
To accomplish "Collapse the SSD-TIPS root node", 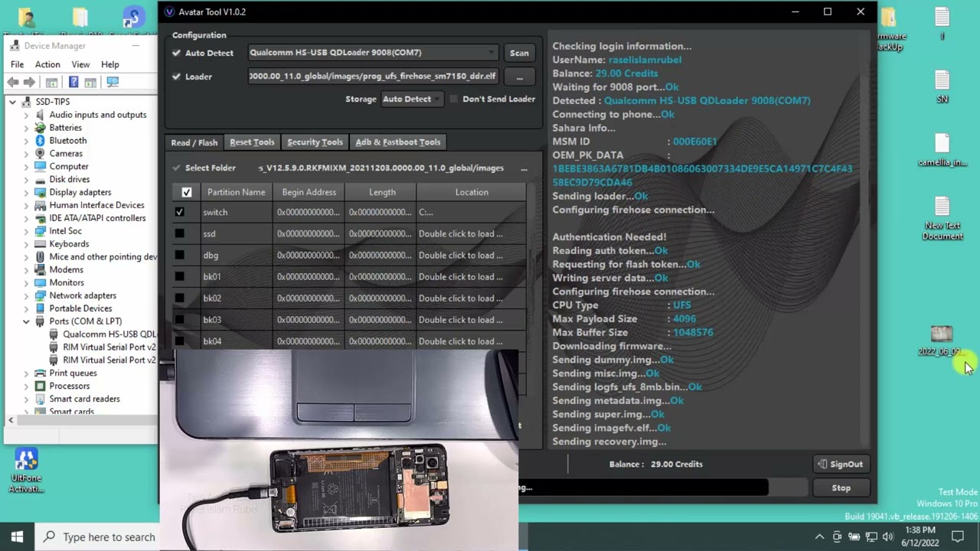I will (x=12, y=102).
